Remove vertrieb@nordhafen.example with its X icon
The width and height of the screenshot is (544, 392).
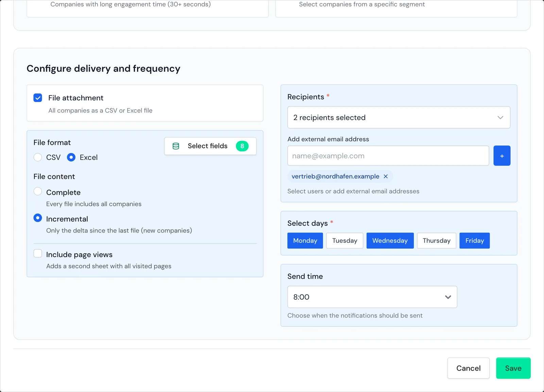[386, 176]
